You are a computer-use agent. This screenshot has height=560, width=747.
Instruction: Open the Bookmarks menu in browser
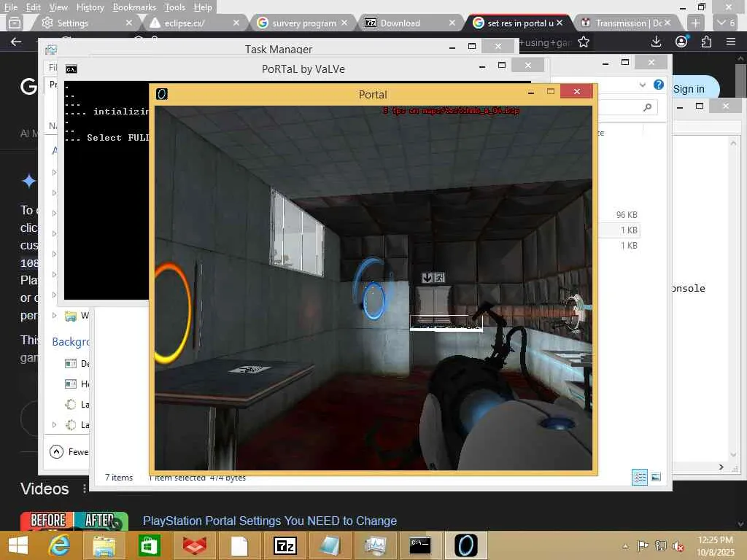134,7
